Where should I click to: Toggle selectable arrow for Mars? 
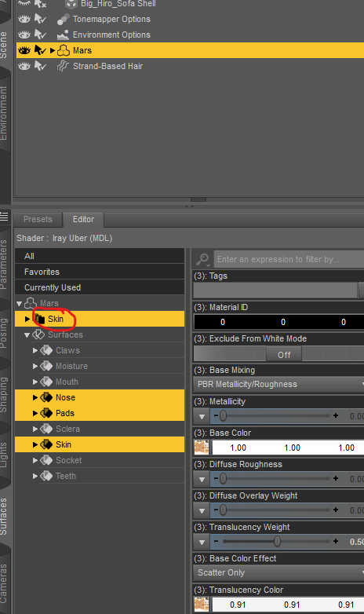pos(40,50)
